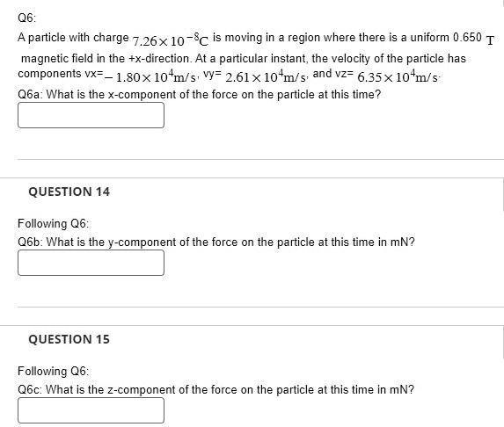Click the QUESTION 15 heading
Screen dimensions: 504x427
pyautogui.click(x=69, y=339)
